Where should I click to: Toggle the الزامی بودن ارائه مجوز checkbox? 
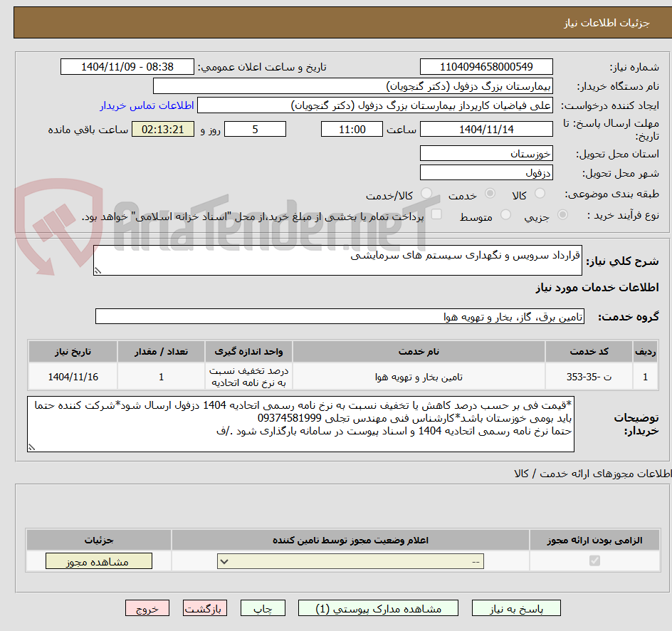(594, 560)
